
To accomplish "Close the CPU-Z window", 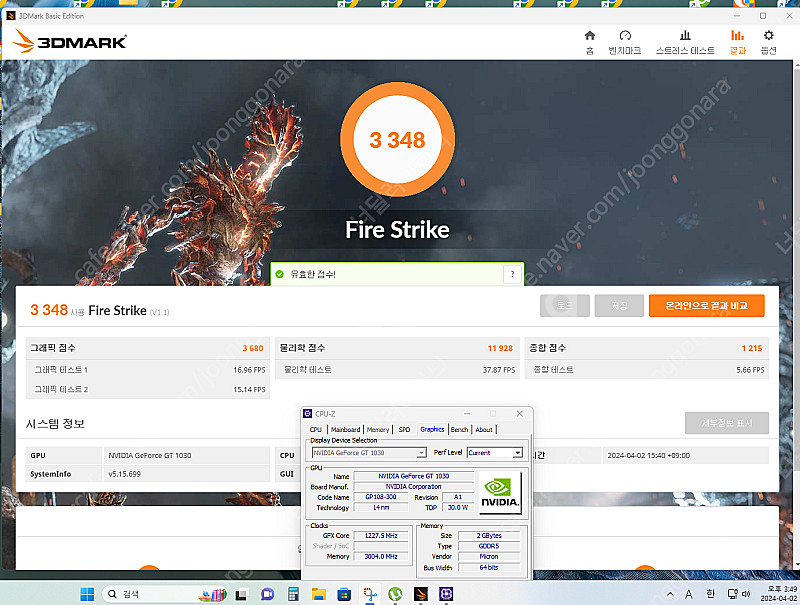I will (x=519, y=414).
